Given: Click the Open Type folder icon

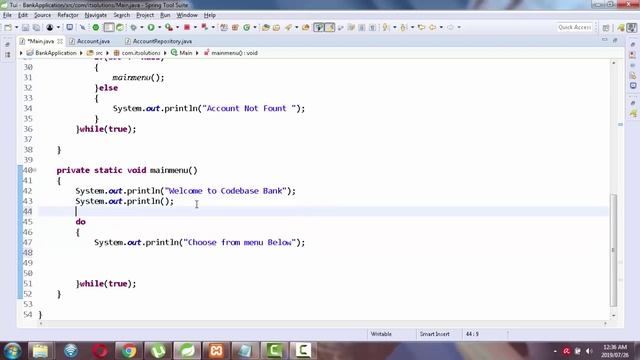Looking at the screenshot, I should [x=266, y=27].
